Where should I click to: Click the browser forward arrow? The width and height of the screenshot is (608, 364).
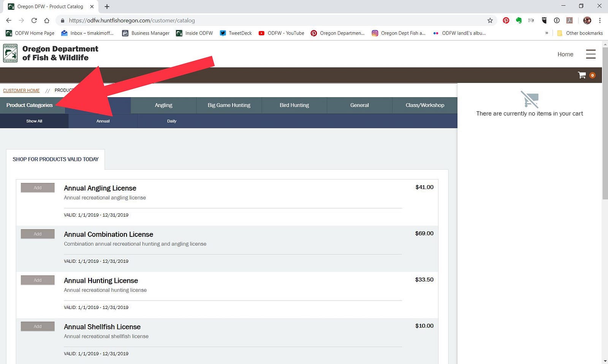coord(21,20)
